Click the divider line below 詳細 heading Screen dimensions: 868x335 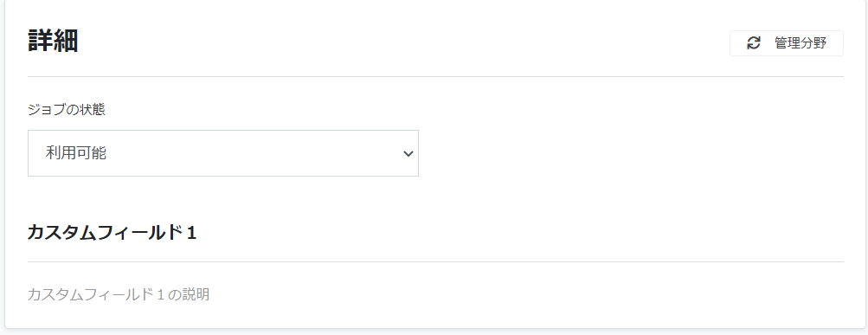(x=435, y=76)
